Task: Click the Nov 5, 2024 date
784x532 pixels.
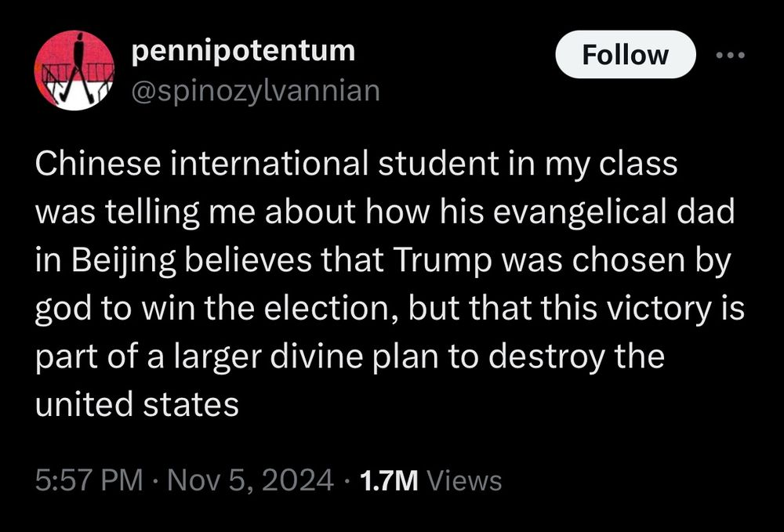Action: 250,480
